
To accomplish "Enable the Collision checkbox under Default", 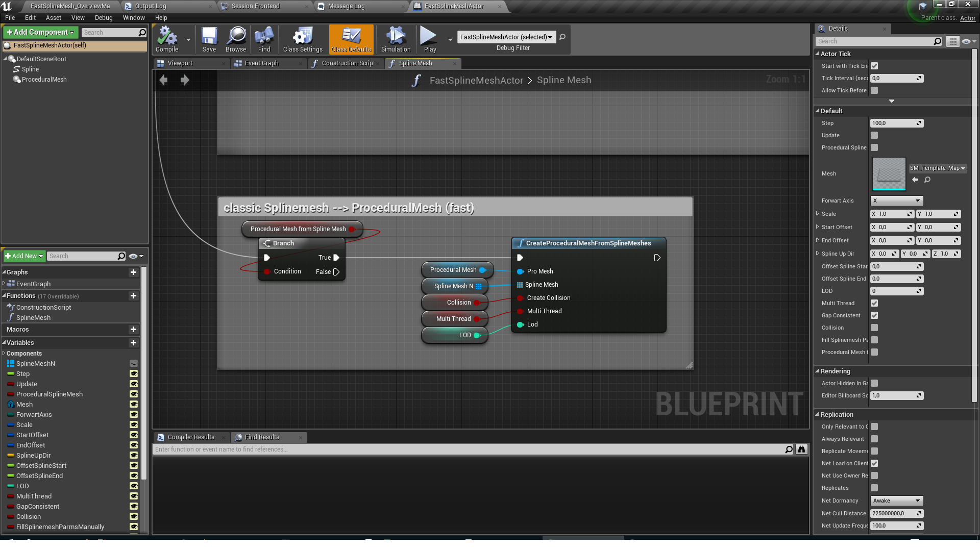I will (874, 328).
